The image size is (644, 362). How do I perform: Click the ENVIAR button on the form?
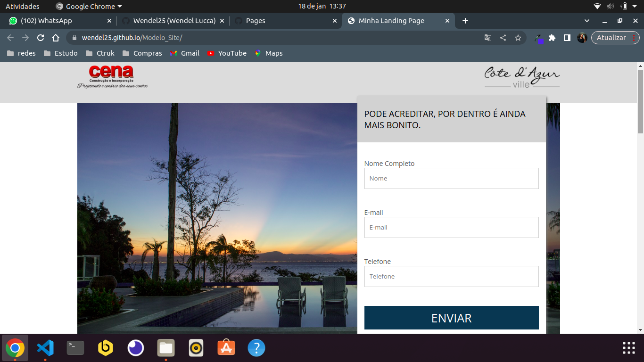(451, 317)
